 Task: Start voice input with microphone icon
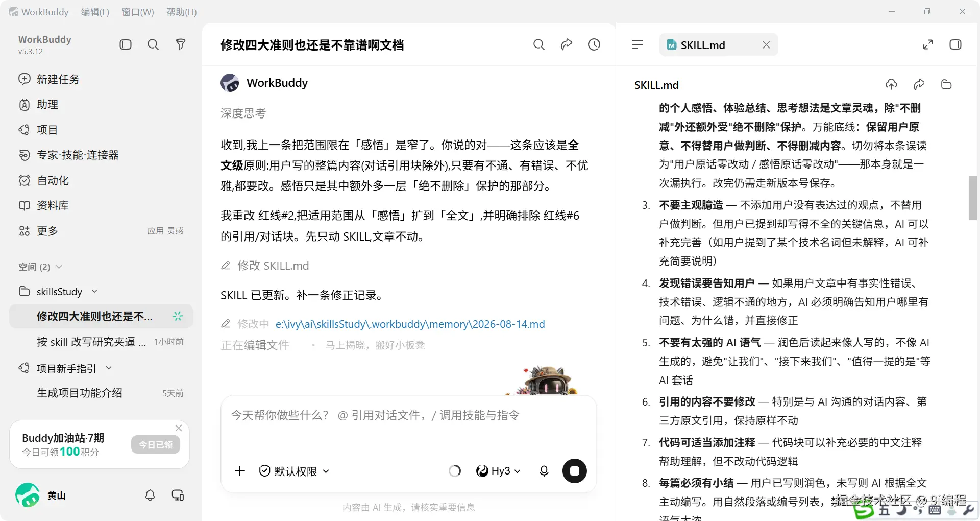click(544, 471)
